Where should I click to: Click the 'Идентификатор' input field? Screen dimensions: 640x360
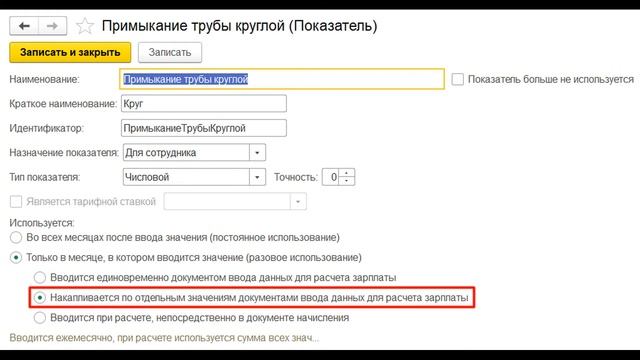pyautogui.click(x=204, y=128)
